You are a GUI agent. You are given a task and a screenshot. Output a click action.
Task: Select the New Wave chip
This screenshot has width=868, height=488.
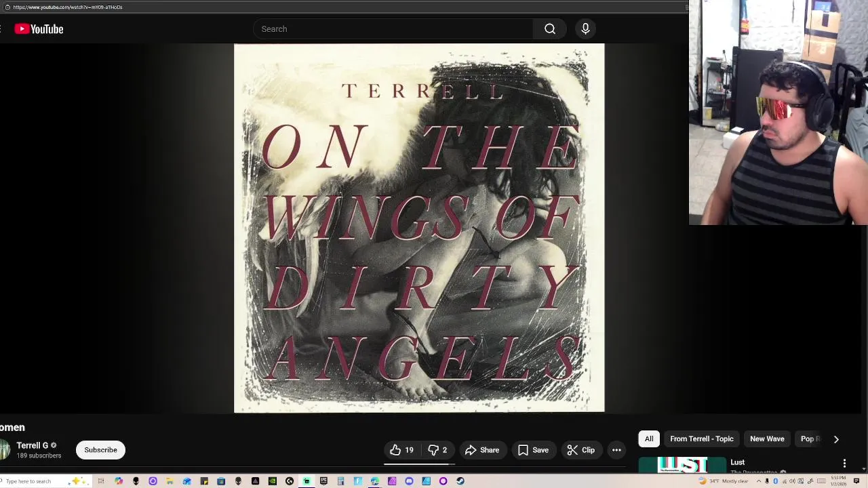(x=767, y=439)
